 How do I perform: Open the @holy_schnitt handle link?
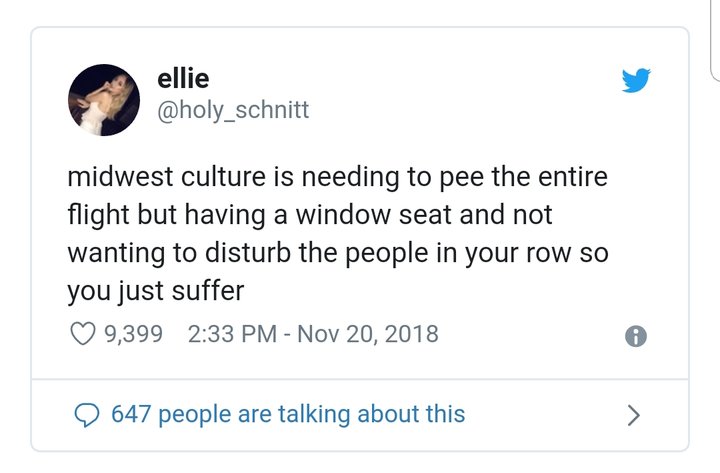pyautogui.click(x=233, y=110)
